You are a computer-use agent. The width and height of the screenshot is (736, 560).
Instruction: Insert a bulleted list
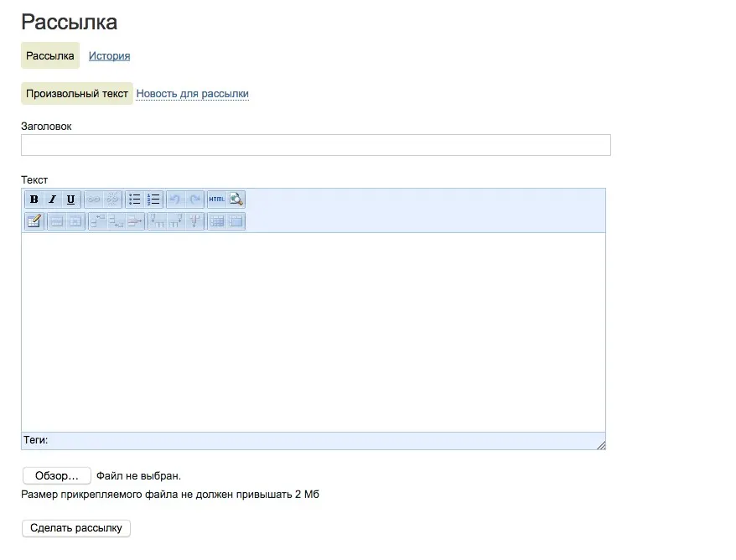pos(134,200)
